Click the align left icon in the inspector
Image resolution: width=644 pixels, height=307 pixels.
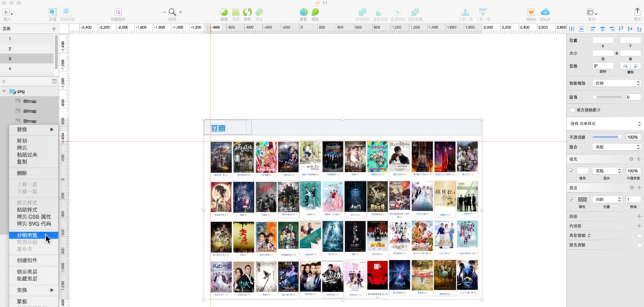[592, 29]
